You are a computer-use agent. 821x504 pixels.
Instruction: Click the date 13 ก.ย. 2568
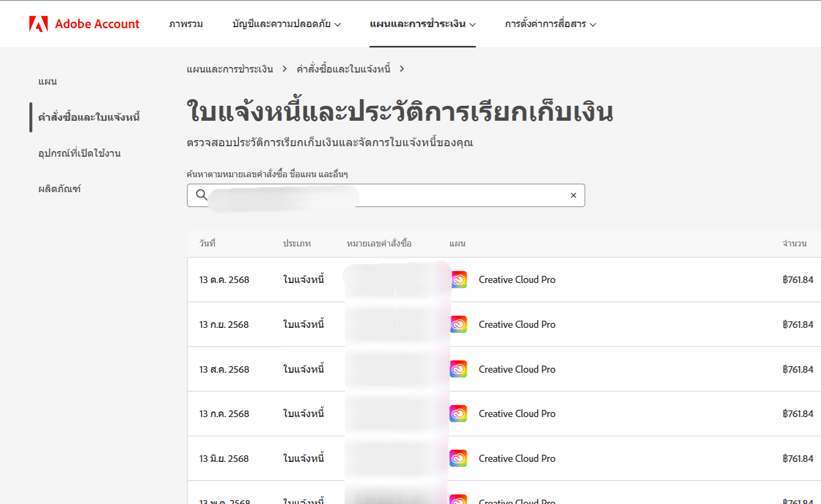tap(224, 325)
